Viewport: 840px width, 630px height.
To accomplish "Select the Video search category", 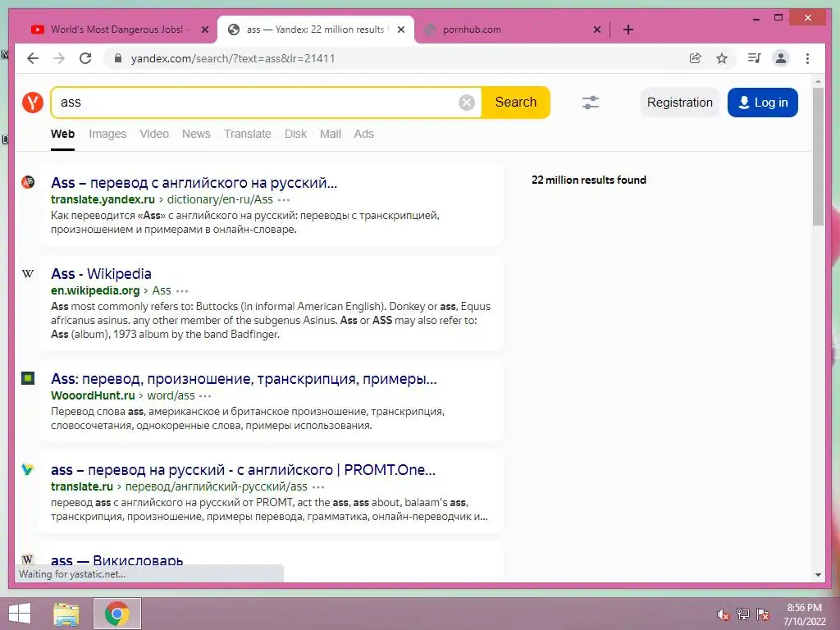I will pos(154,134).
